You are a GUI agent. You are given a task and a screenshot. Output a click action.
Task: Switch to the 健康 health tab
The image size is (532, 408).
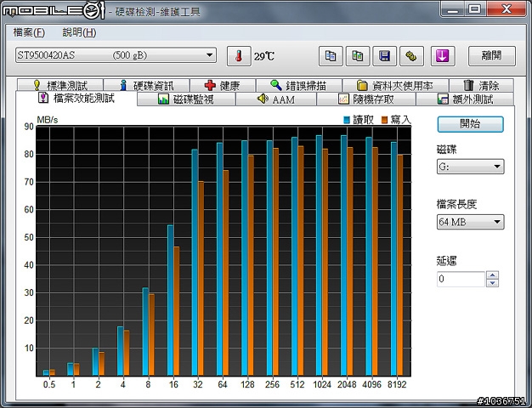[223, 85]
